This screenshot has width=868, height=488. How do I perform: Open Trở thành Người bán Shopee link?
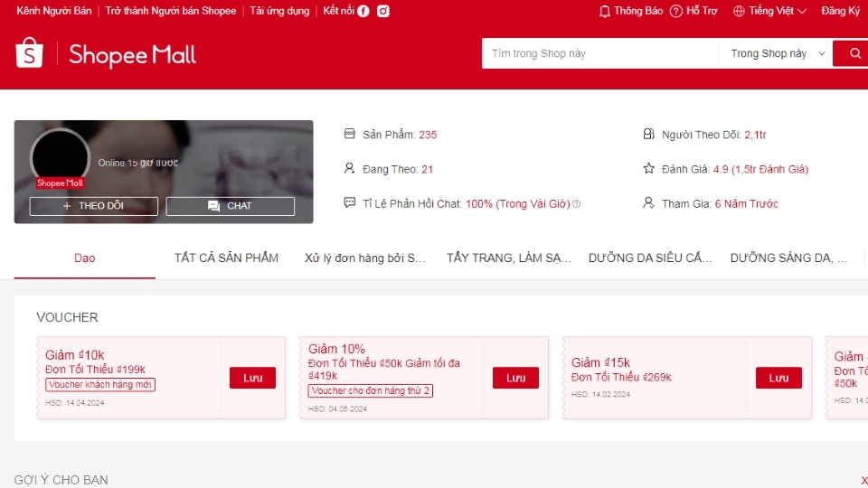pos(171,11)
